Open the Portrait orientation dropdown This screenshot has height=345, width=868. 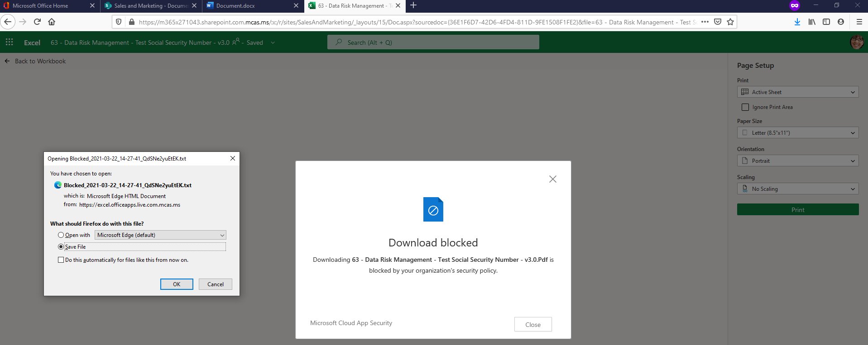point(798,161)
